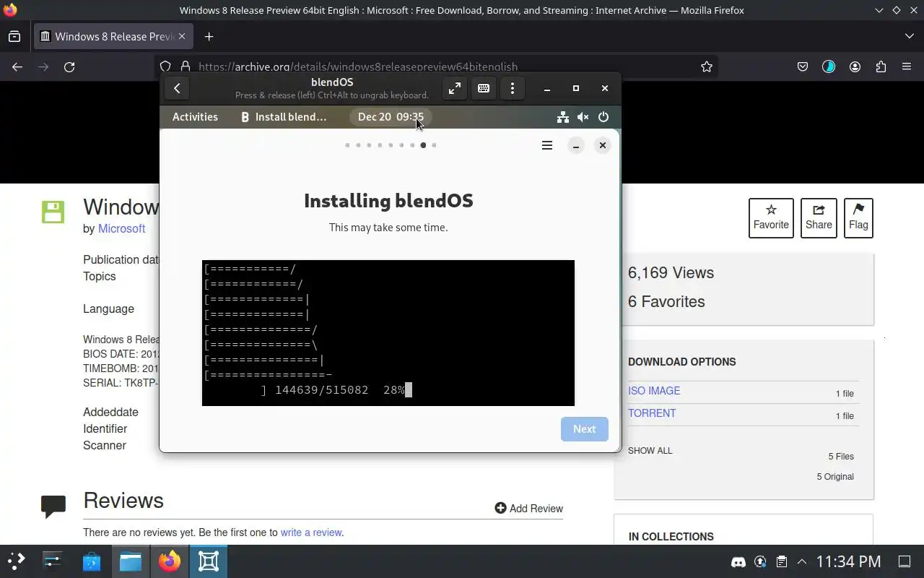Show desktop using taskbar corner button
Screen dimensions: 924x578
pyautogui.click(x=905, y=561)
